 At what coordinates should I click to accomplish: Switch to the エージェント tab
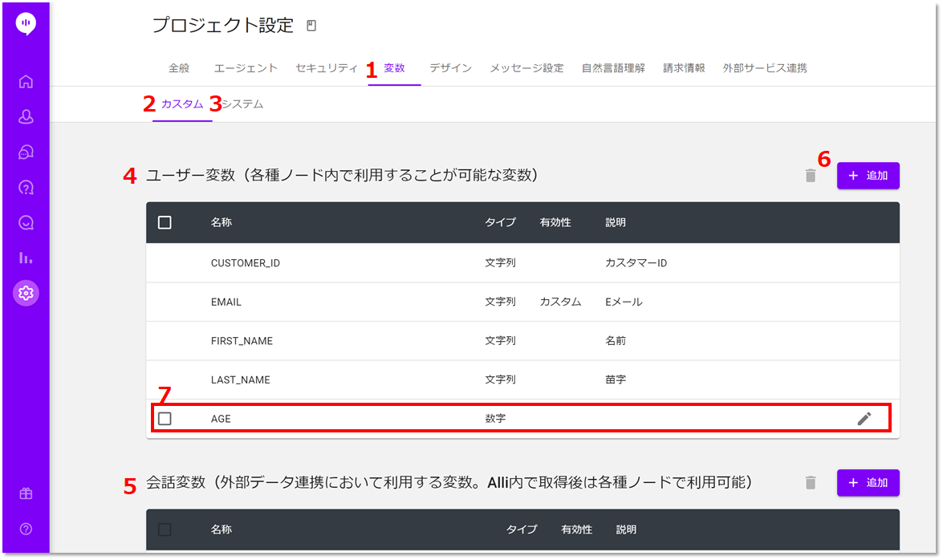[x=246, y=68]
